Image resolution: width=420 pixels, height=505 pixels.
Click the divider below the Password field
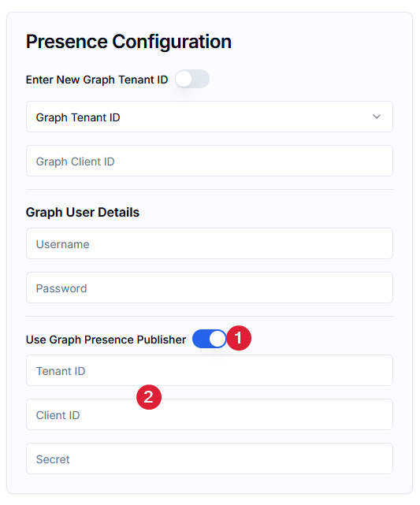(x=210, y=316)
